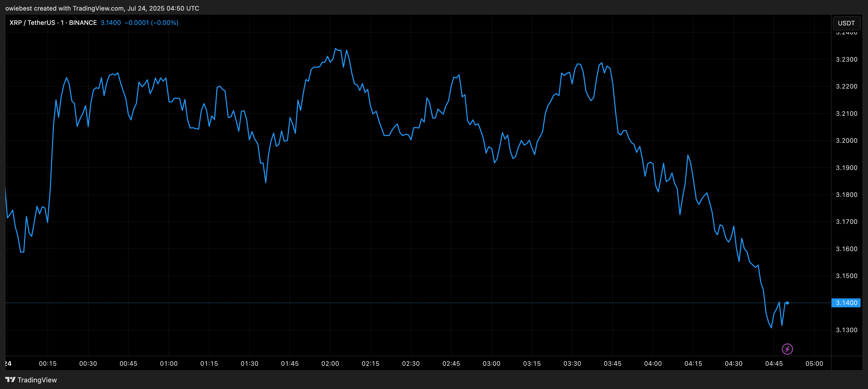Click the 3.1800 price axis label
The height and width of the screenshot is (389, 868).
(846, 195)
